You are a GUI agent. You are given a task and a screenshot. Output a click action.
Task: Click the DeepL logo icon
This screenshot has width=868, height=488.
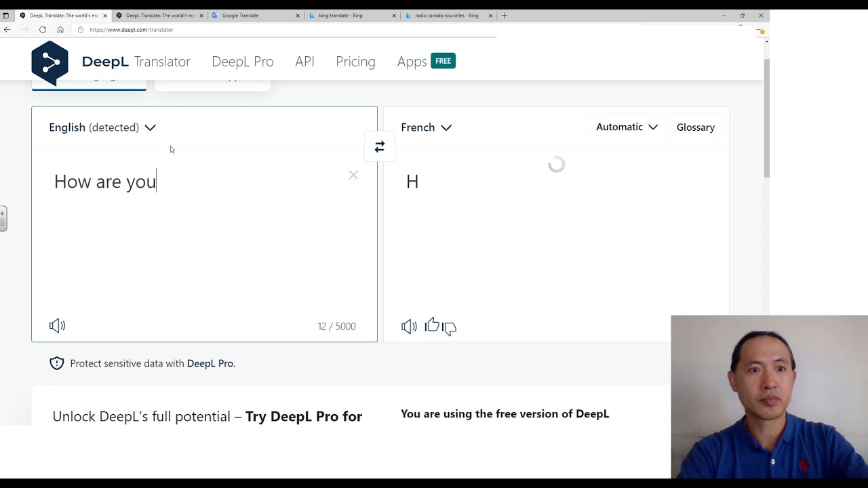[50, 62]
